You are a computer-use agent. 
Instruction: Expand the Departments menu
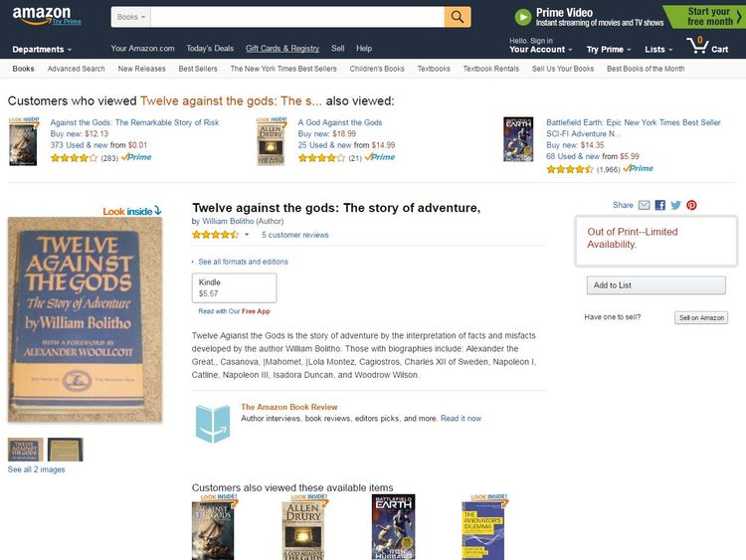(x=42, y=49)
